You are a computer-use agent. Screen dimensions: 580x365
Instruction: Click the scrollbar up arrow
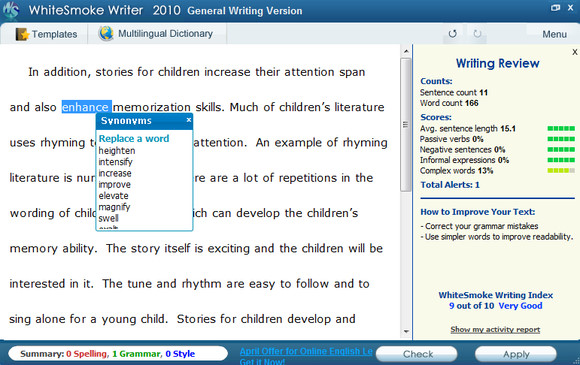[x=406, y=51]
